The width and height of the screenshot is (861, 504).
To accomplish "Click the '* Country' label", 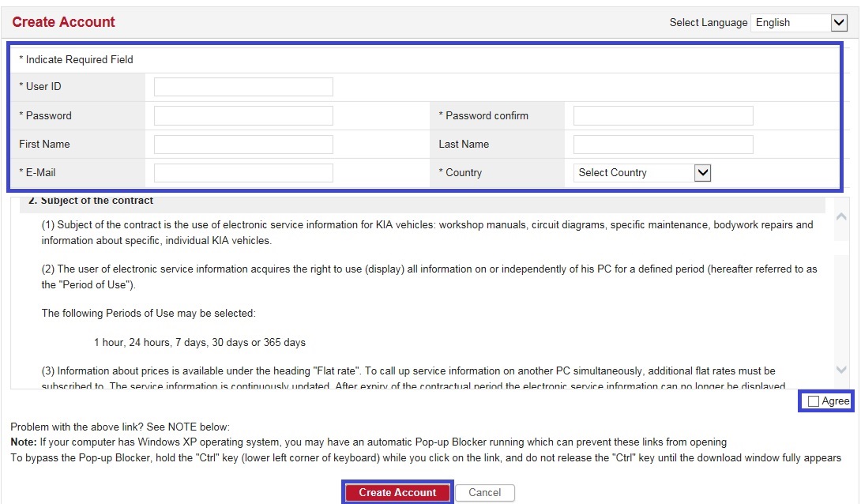I will (x=461, y=173).
